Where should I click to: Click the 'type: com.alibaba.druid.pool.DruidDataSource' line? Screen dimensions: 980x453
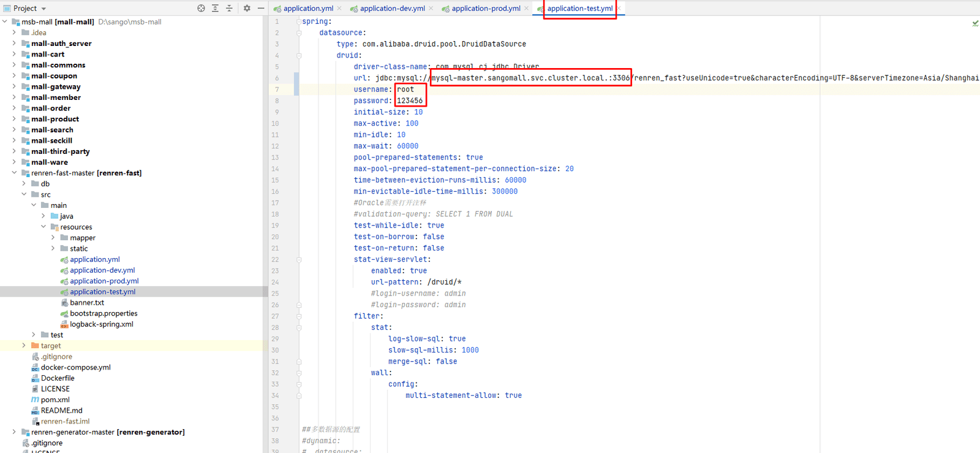click(431, 44)
